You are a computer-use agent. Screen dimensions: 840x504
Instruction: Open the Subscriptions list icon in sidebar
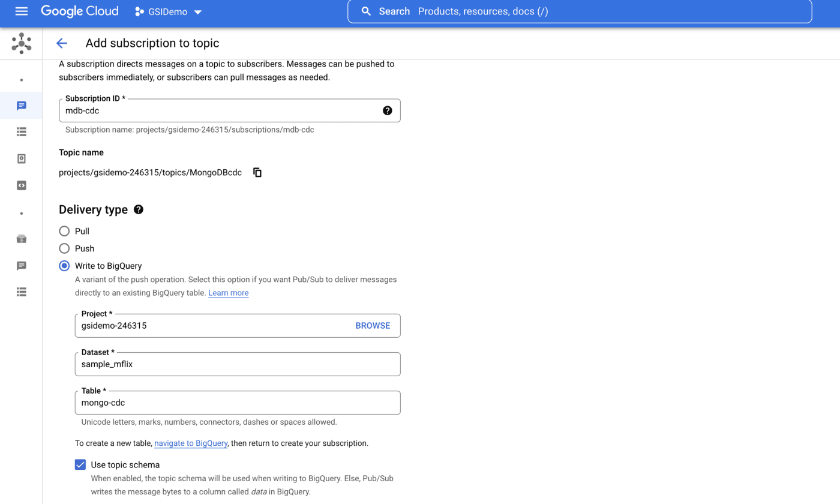point(22,132)
